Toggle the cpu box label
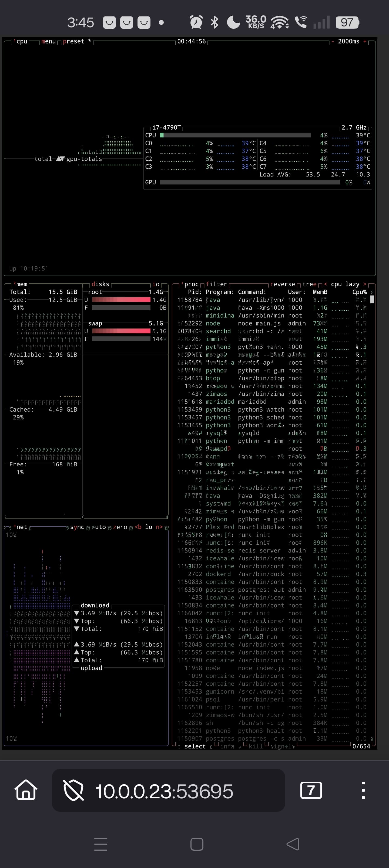Viewport: 389px width, 868px height. (x=20, y=42)
